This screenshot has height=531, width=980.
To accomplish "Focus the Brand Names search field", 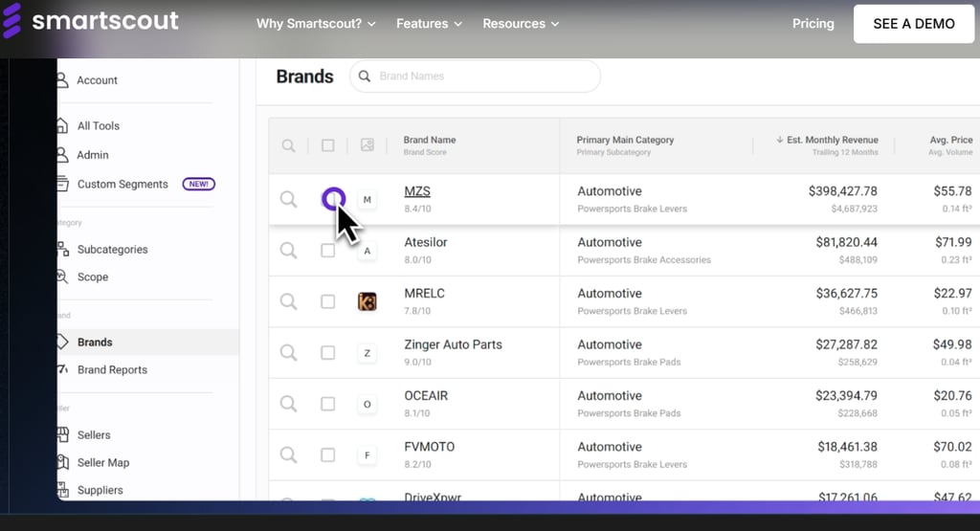I will pos(475,77).
